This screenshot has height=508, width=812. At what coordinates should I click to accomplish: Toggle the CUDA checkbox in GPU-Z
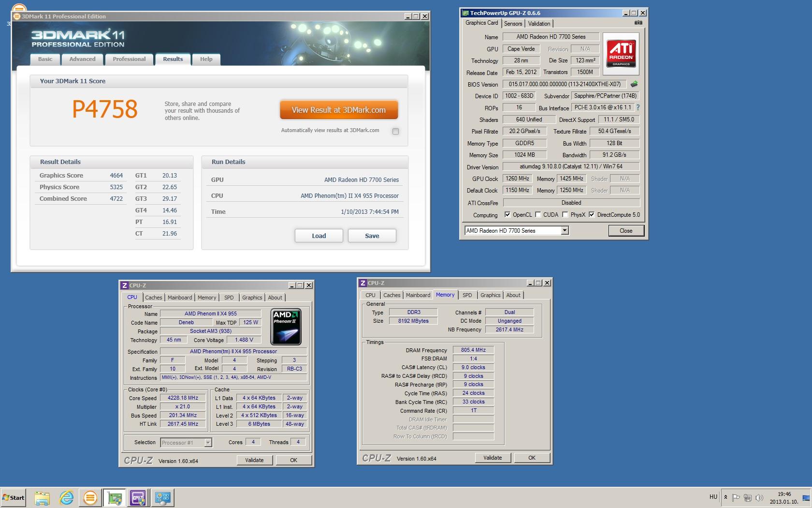point(538,214)
